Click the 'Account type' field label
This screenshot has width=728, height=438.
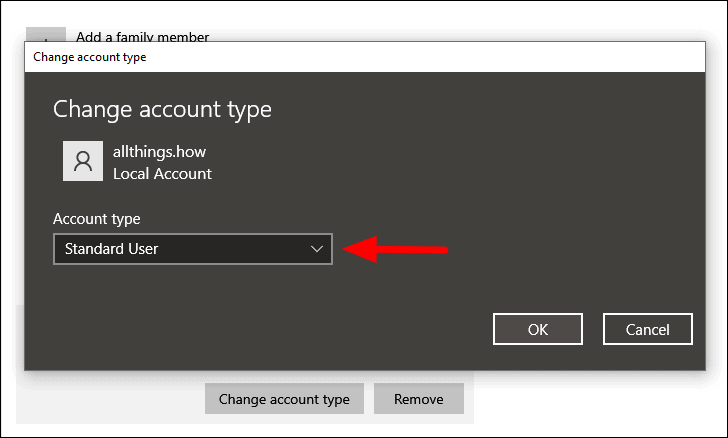97,219
